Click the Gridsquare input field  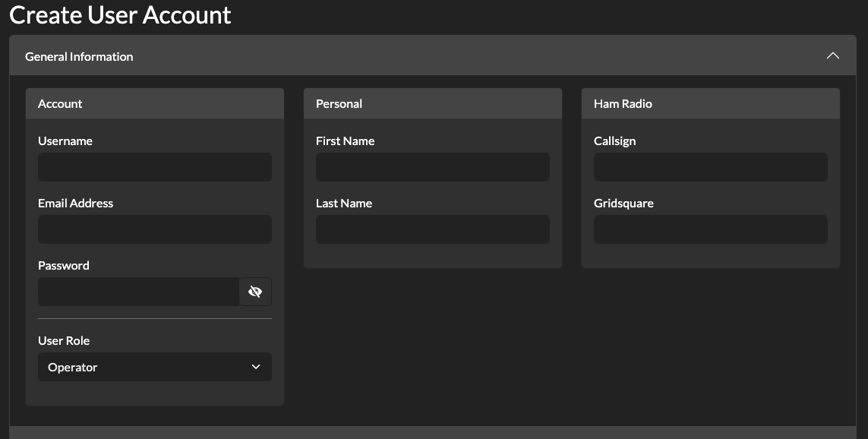(711, 229)
